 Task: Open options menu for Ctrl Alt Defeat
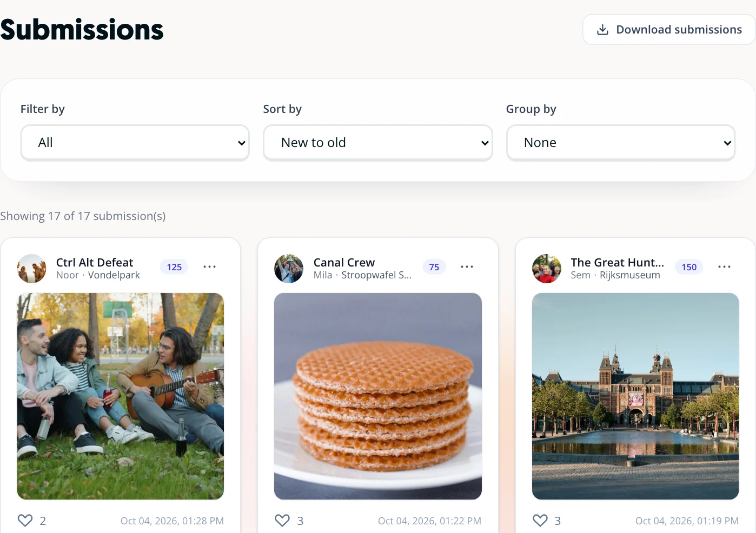(x=210, y=267)
